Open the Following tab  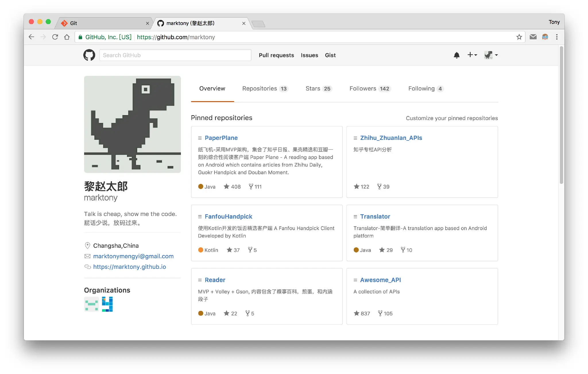426,88
